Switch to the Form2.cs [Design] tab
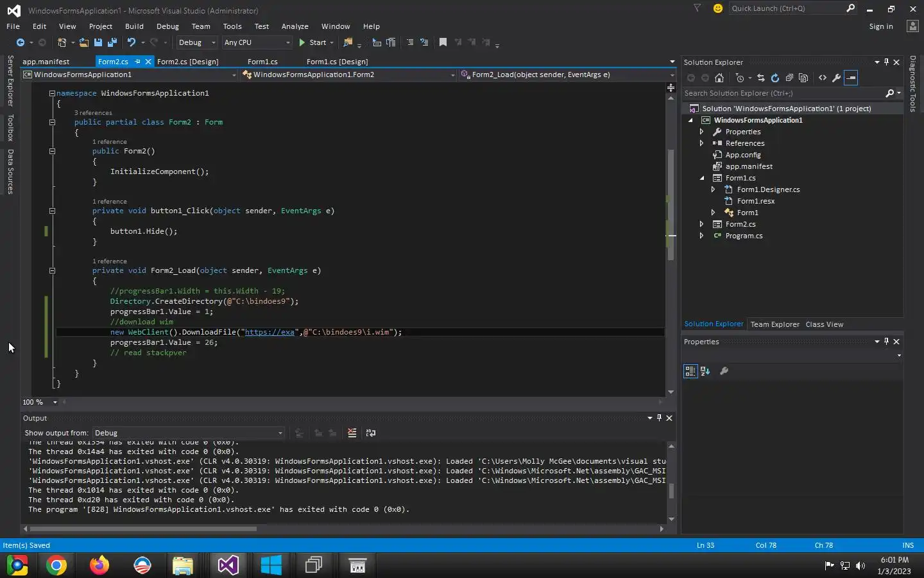Screen dimensions: 924x578 pos(187,62)
